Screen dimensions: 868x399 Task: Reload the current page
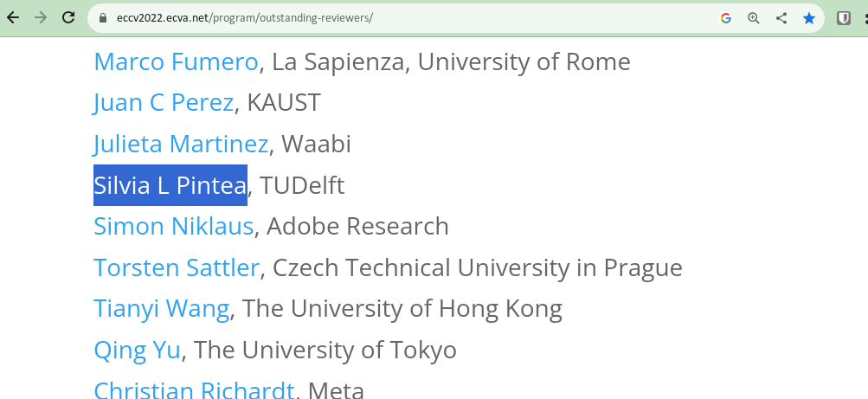68,17
